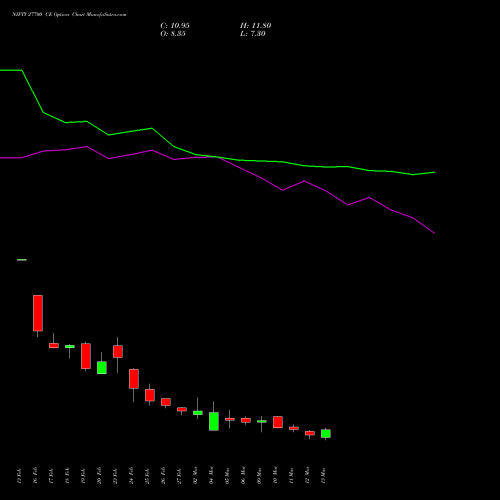The width and height of the screenshot is (500, 500).
Task: Click the 13 Mar date label on axis
Action: point(323,475)
